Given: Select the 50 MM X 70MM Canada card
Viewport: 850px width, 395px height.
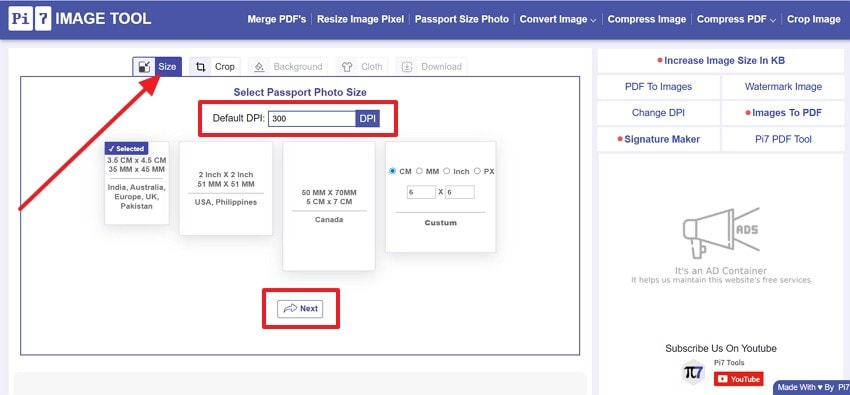Looking at the screenshot, I should click(x=329, y=206).
